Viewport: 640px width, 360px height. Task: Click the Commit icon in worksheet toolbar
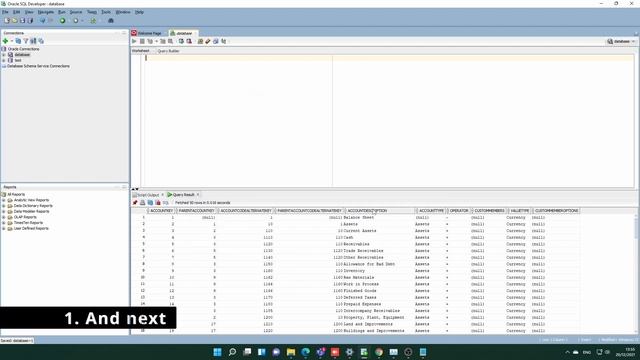click(181, 41)
